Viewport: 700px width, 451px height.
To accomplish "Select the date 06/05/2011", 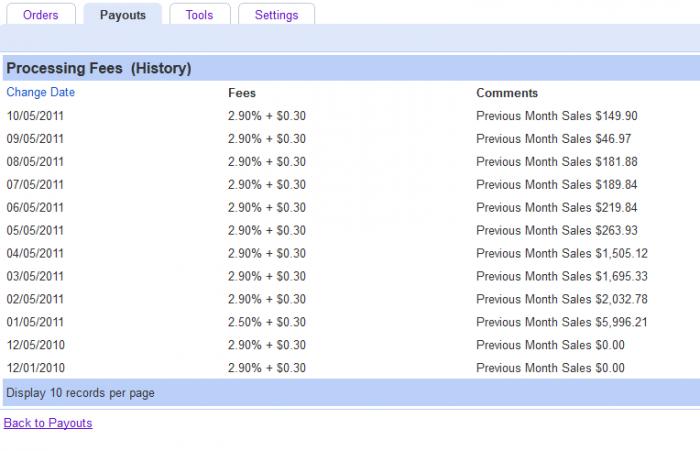I will [35, 207].
